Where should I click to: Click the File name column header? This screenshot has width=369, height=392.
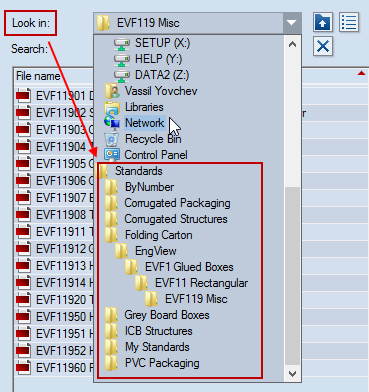coord(38,76)
